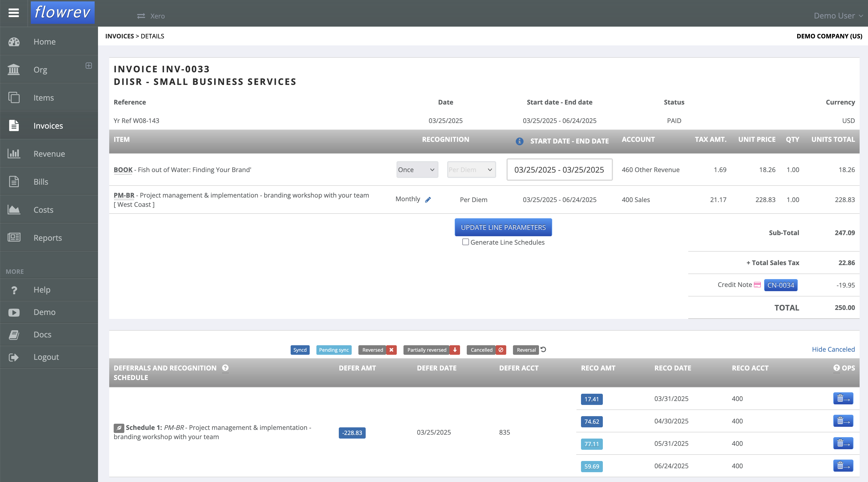Click the pencil edit icon beside Monthly

click(x=428, y=200)
